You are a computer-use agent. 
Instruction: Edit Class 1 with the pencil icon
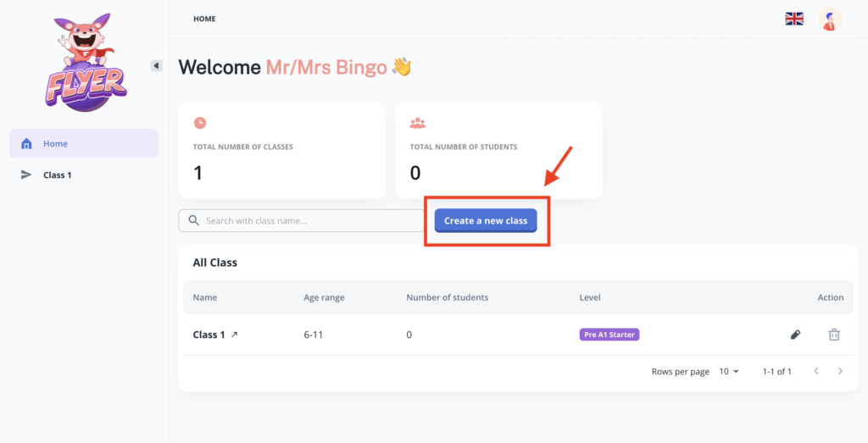[x=795, y=335]
